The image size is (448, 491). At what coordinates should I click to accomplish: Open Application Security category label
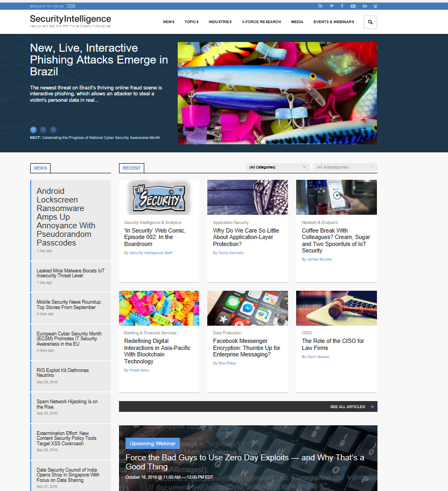[x=231, y=223]
